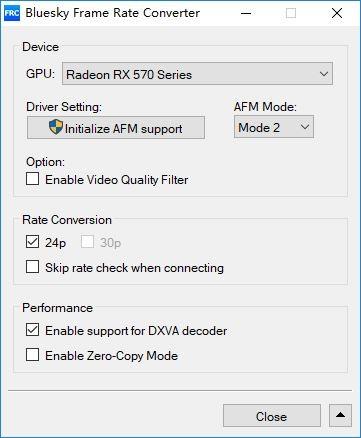Screen dimensions: 361x438
Task: Click the Mode 2 selection text
Action: click(x=259, y=128)
